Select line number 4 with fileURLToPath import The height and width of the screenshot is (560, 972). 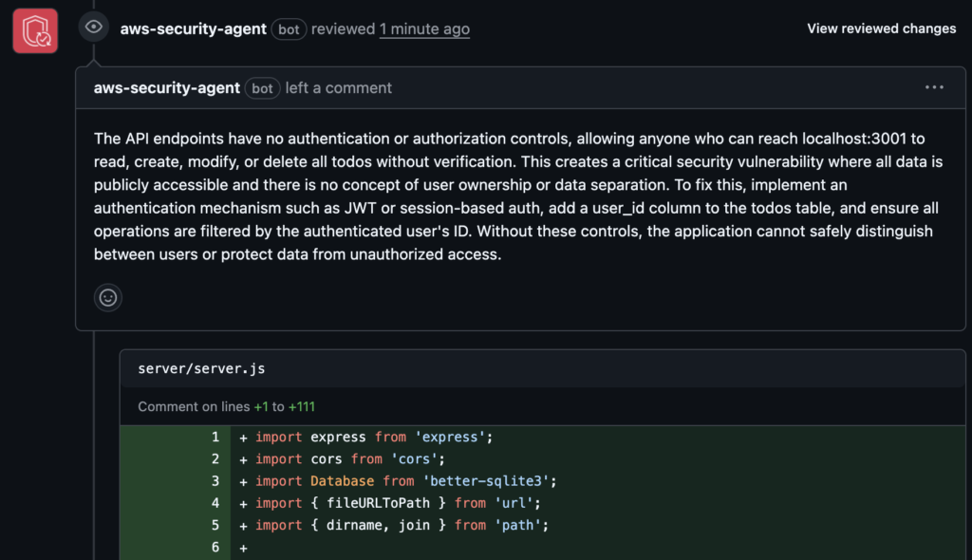point(215,502)
